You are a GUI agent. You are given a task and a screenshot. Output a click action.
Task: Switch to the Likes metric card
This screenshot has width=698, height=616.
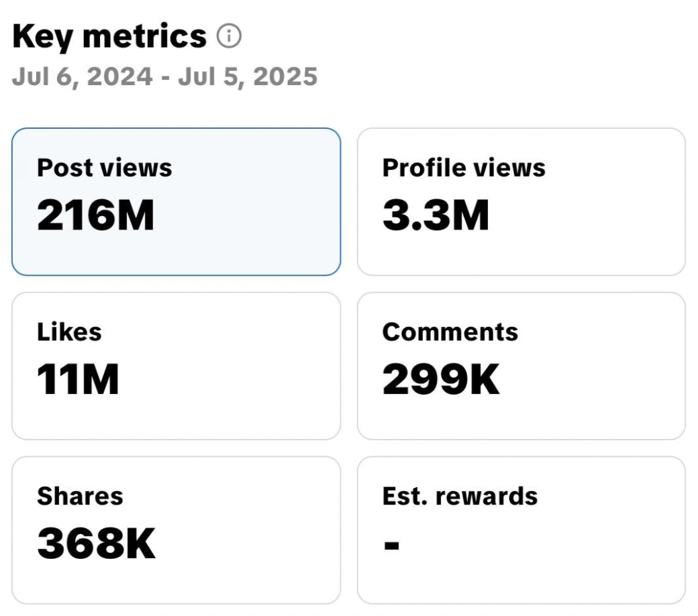(177, 366)
